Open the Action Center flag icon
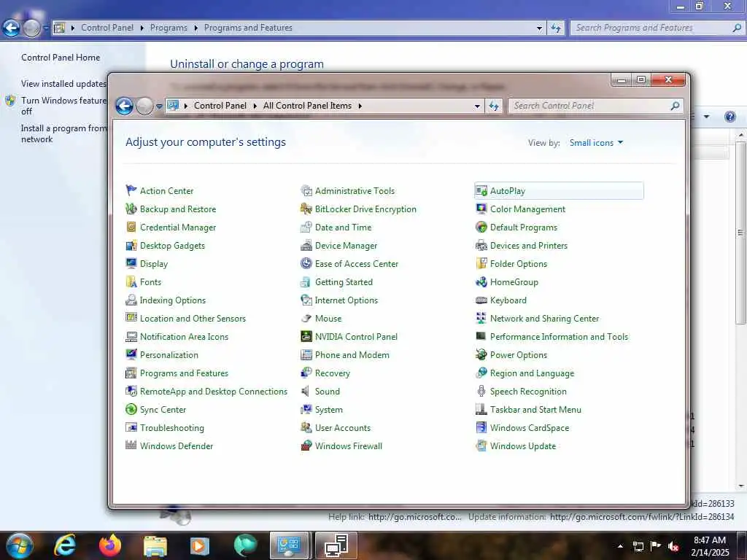This screenshot has height=560, width=747. 131,190
